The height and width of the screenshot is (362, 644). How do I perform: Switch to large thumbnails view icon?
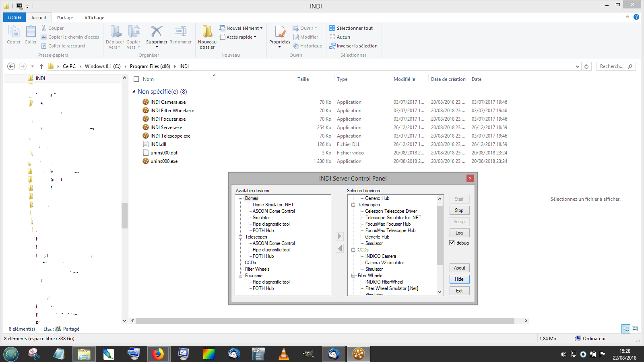tap(635, 329)
